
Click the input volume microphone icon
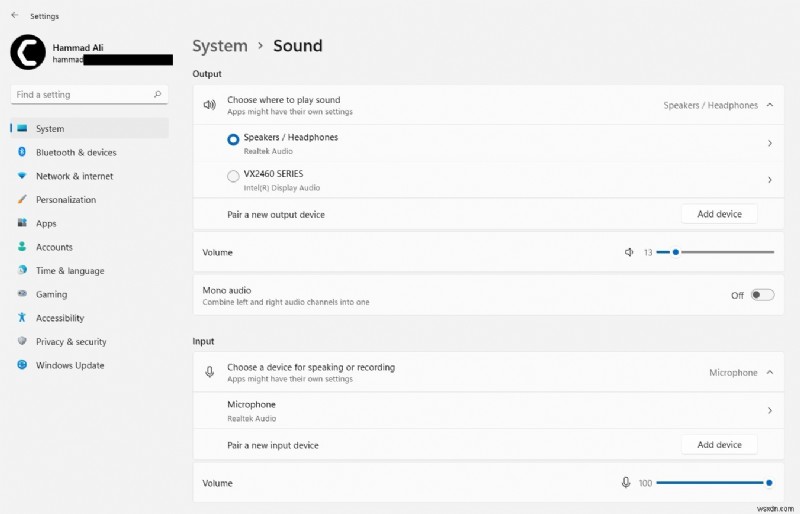pos(626,483)
